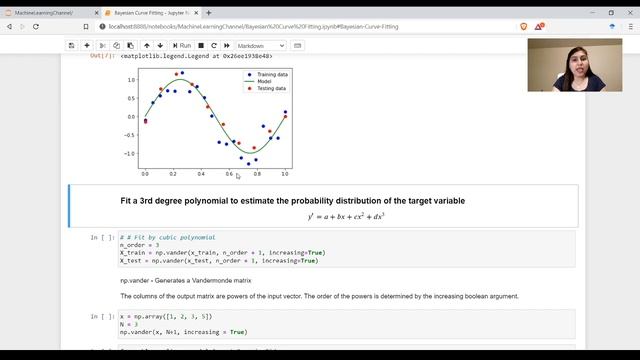The image size is (640, 360).
Task: Restart kernel and run all with fast-forward icon
Action: pos(227,46)
